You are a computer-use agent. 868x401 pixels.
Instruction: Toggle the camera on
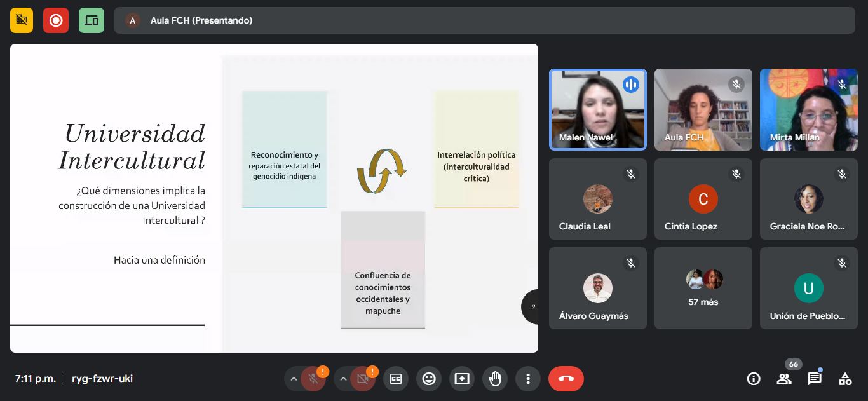click(x=362, y=379)
